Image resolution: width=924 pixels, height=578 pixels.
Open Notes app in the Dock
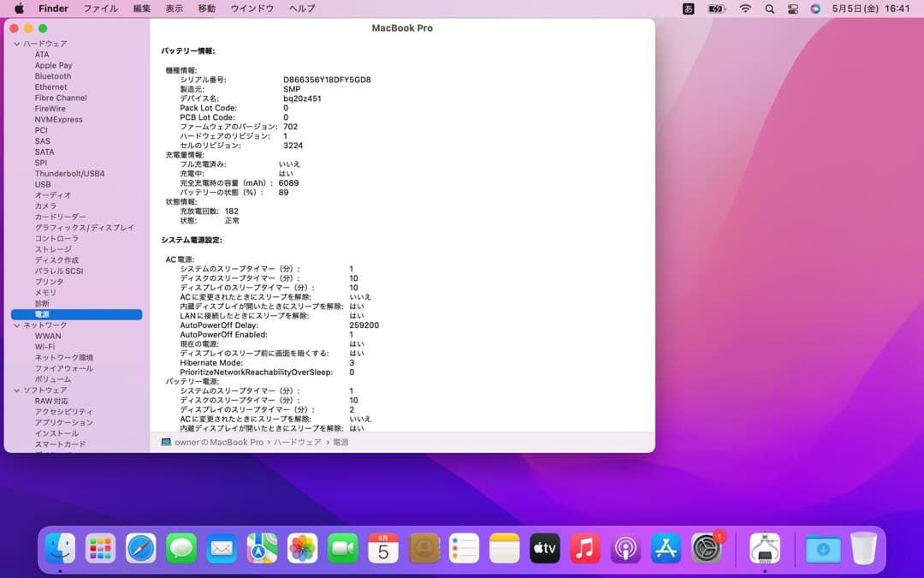[505, 549]
